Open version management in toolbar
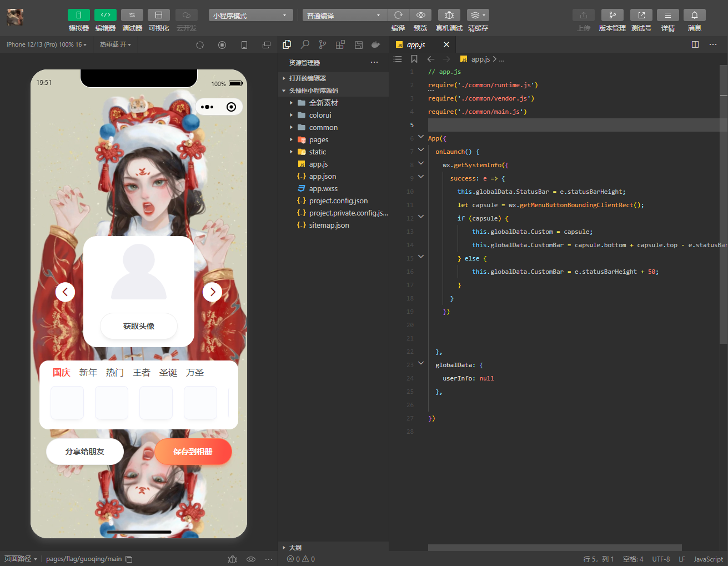Image resolution: width=728 pixels, height=566 pixels. click(612, 16)
